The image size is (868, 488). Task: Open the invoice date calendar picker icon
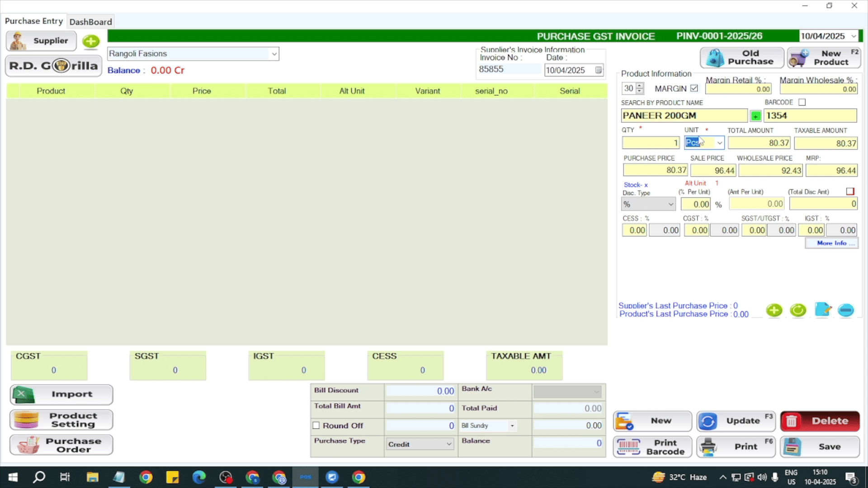598,70
